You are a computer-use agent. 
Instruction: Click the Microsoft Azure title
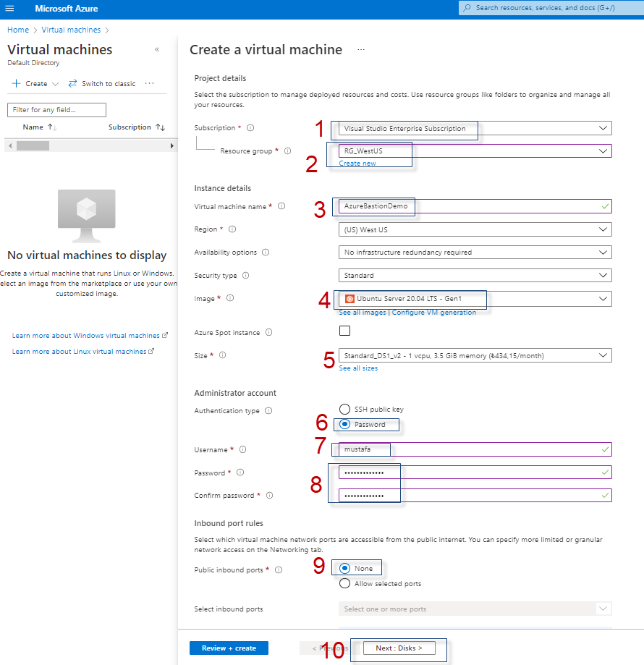click(x=66, y=9)
